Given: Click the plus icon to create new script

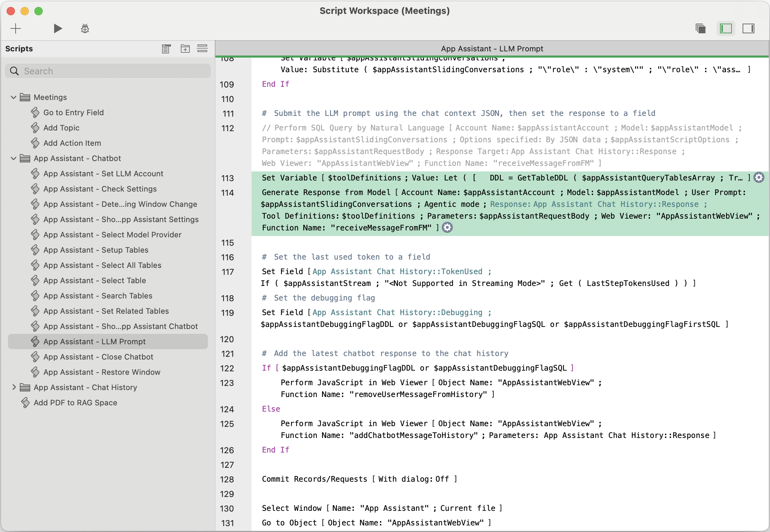Looking at the screenshot, I should pos(16,28).
